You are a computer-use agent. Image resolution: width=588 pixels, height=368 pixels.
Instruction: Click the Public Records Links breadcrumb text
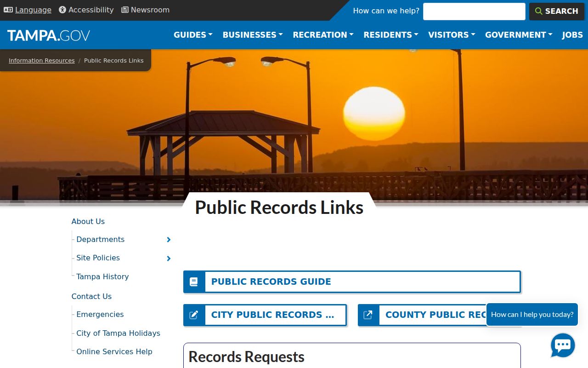point(114,61)
